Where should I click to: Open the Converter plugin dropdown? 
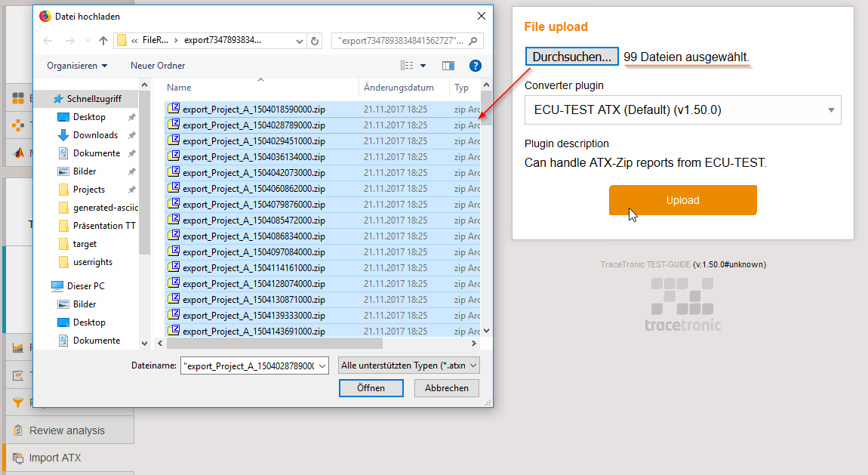point(682,110)
